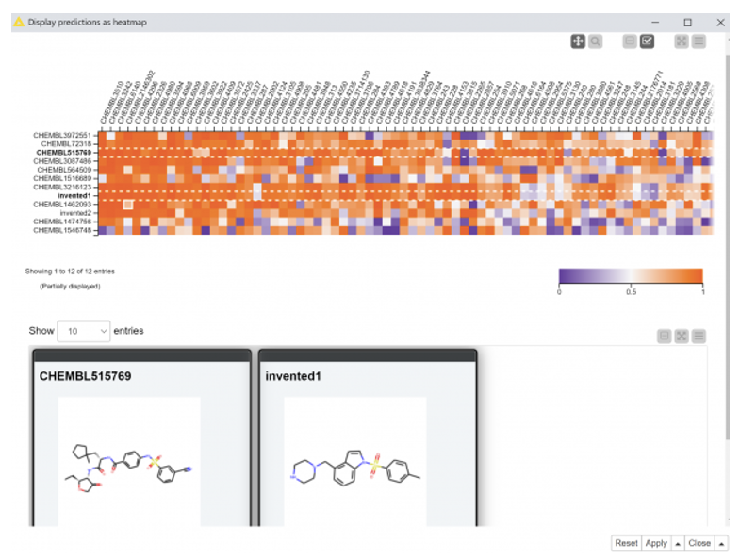Click the Apply button
This screenshot has height=560, width=740.
click(656, 543)
